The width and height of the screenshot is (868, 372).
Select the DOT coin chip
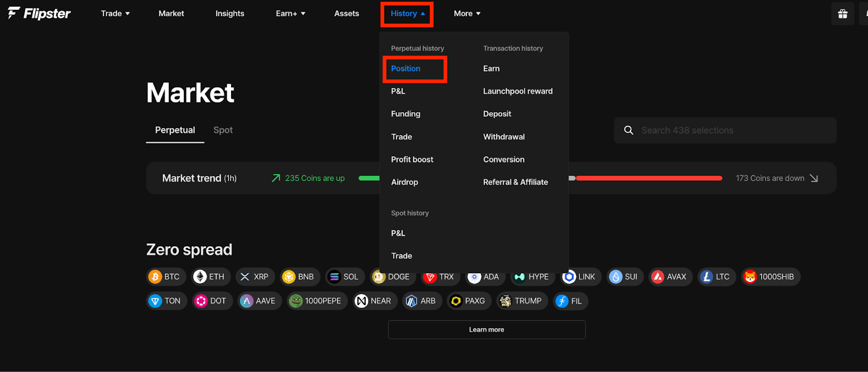pyautogui.click(x=212, y=301)
